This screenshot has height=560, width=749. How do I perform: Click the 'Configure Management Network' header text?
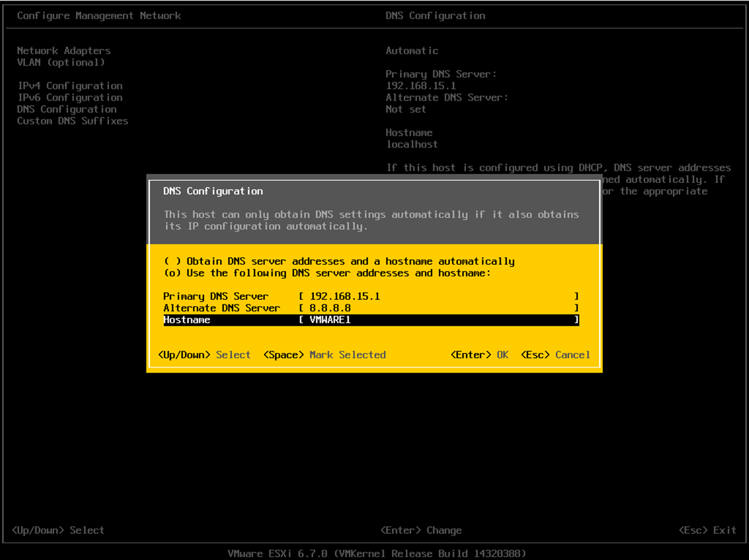point(99,16)
